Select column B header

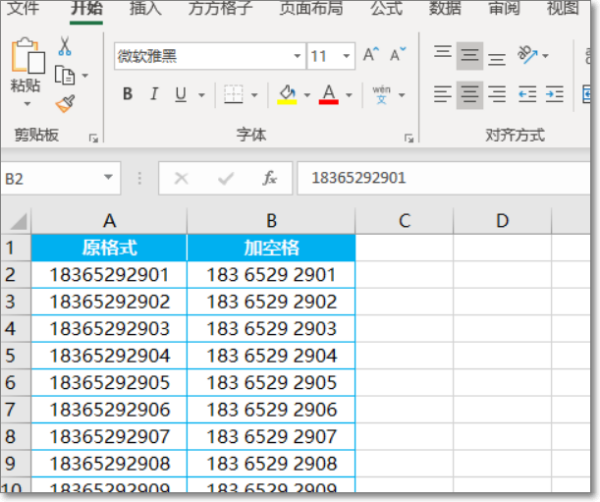click(271, 221)
